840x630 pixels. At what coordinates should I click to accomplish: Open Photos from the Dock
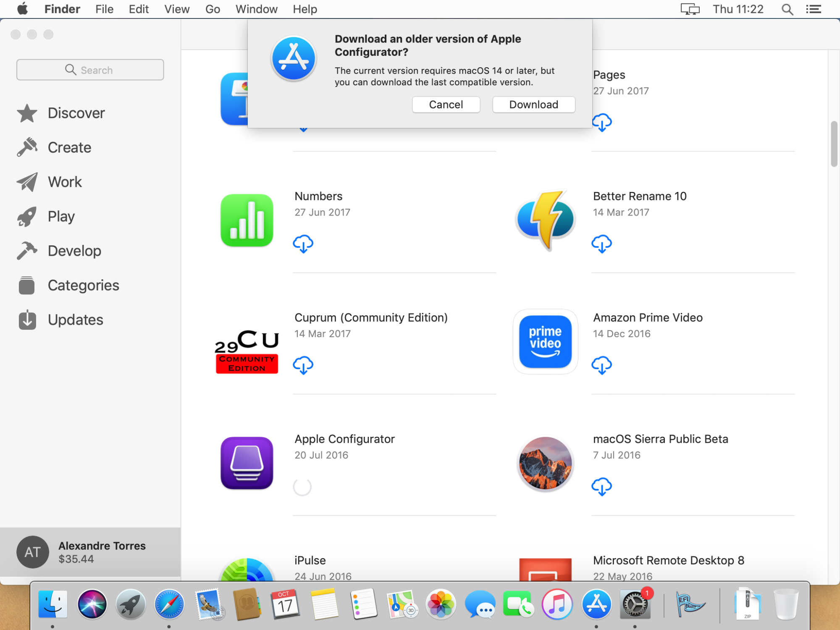[441, 604]
